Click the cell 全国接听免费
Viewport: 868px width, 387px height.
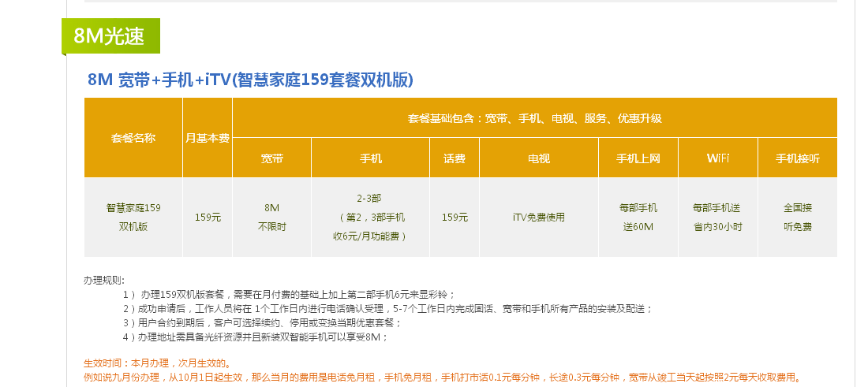(798, 218)
